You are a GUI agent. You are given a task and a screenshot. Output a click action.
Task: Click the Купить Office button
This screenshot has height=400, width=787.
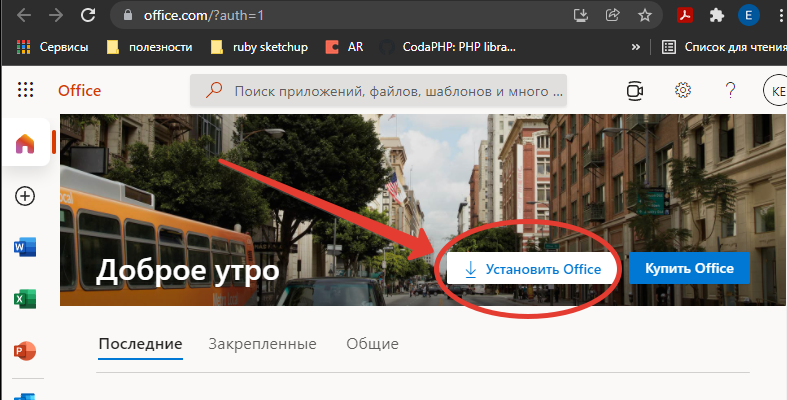(x=689, y=269)
